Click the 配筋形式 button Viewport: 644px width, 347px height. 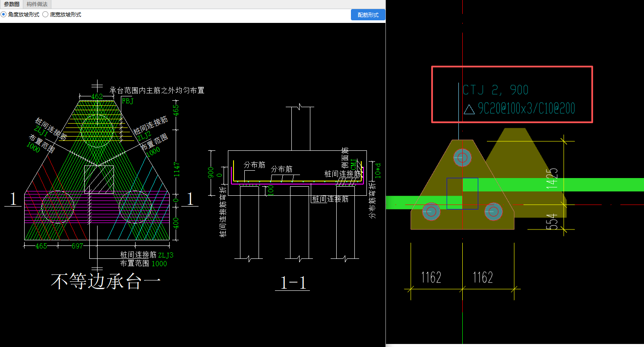pos(368,15)
